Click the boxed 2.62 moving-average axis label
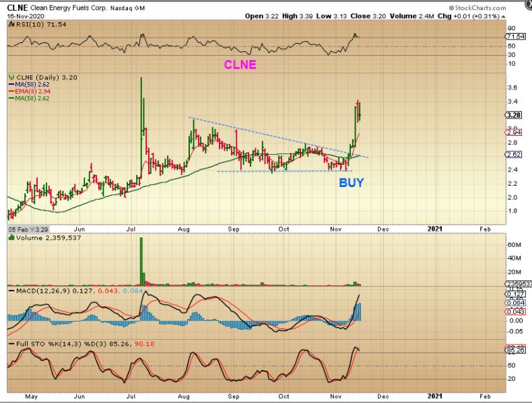This screenshot has width=532, height=403. click(514, 154)
